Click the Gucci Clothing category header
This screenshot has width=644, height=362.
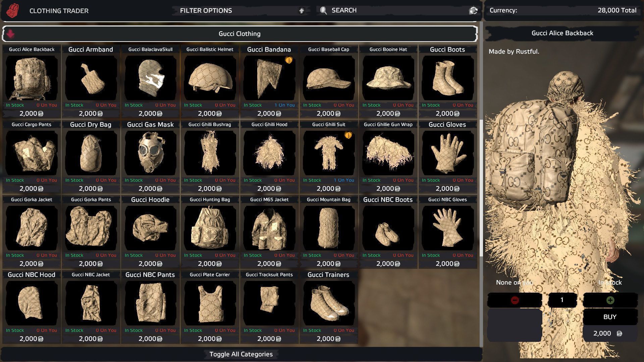pos(239,34)
